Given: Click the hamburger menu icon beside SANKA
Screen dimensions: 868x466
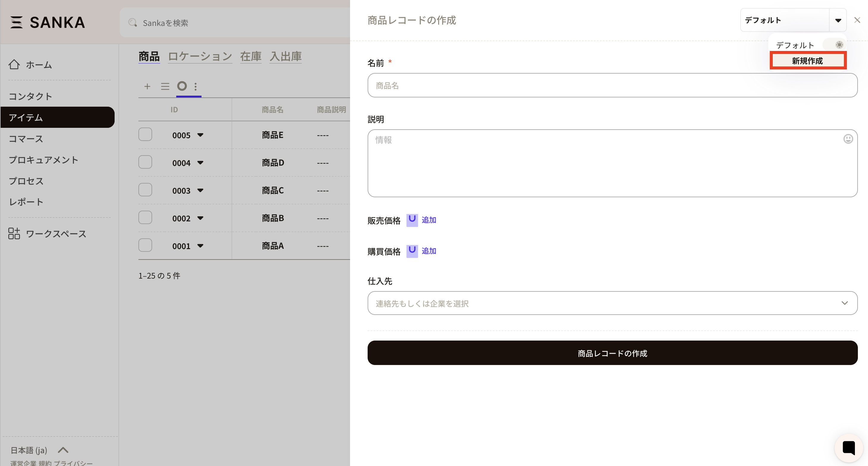Looking at the screenshot, I should point(16,22).
